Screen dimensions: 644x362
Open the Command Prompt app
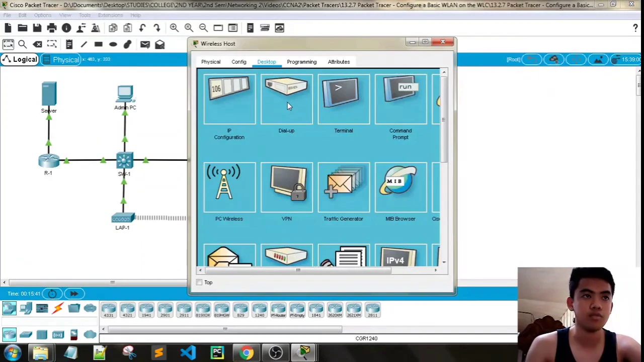[400, 99]
